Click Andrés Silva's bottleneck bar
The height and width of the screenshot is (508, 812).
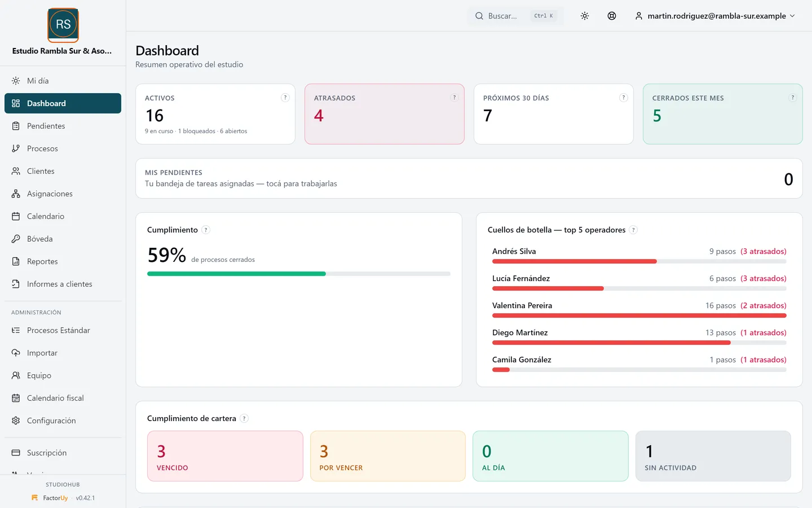tap(639, 261)
